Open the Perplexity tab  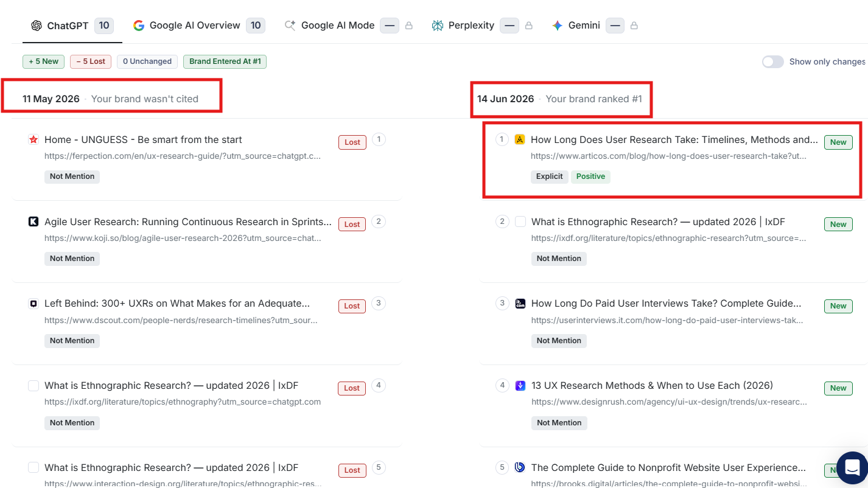click(x=483, y=26)
